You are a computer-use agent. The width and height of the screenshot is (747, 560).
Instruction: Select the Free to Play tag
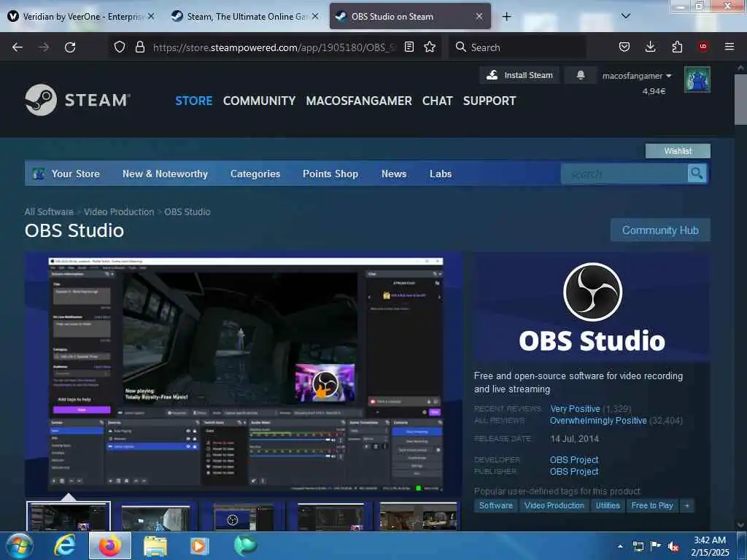[652, 506]
